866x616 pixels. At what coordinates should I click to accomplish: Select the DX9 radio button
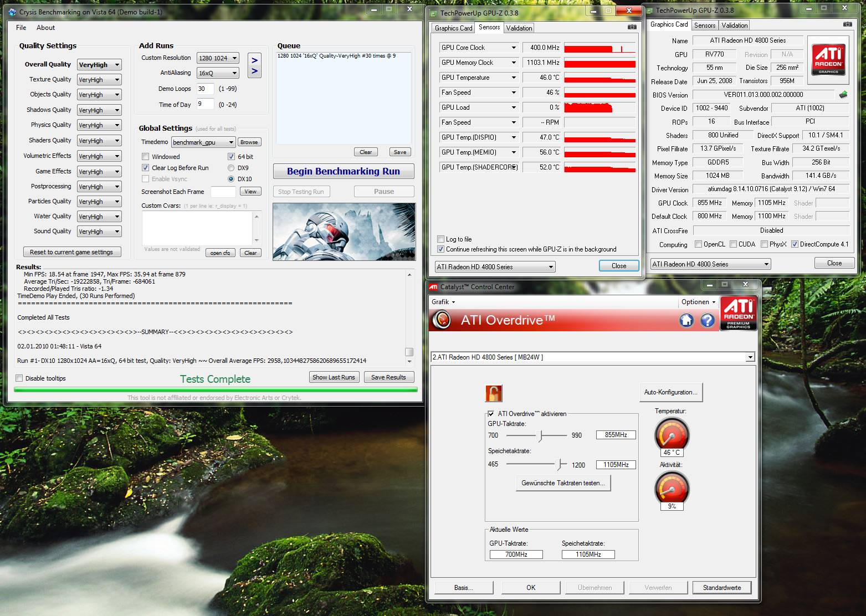click(231, 168)
